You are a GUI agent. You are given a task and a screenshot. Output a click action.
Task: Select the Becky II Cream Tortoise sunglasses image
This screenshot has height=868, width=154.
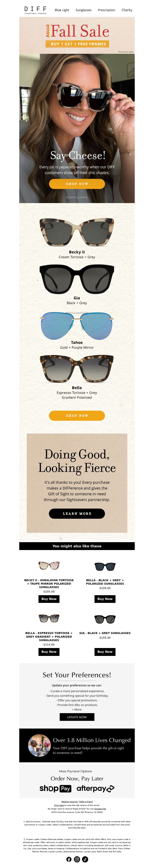coord(77,232)
